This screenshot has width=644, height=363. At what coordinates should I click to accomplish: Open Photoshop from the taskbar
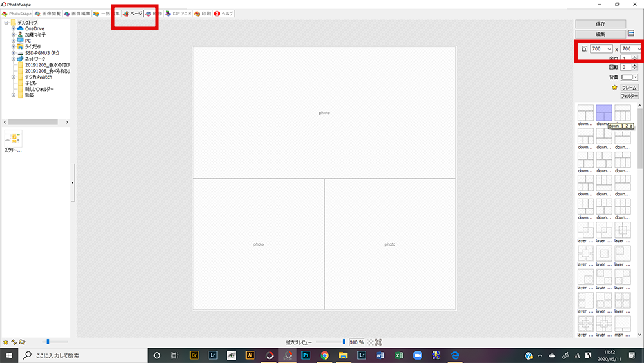[x=306, y=355]
